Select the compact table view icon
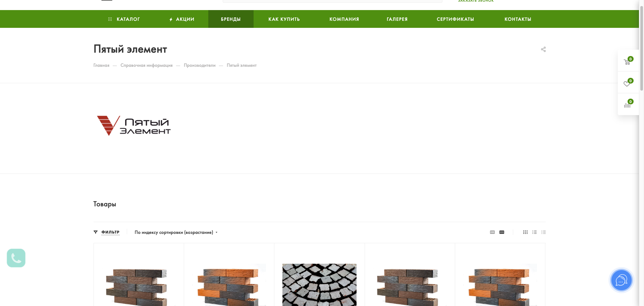Viewport: 644px width, 306px height. (544, 232)
